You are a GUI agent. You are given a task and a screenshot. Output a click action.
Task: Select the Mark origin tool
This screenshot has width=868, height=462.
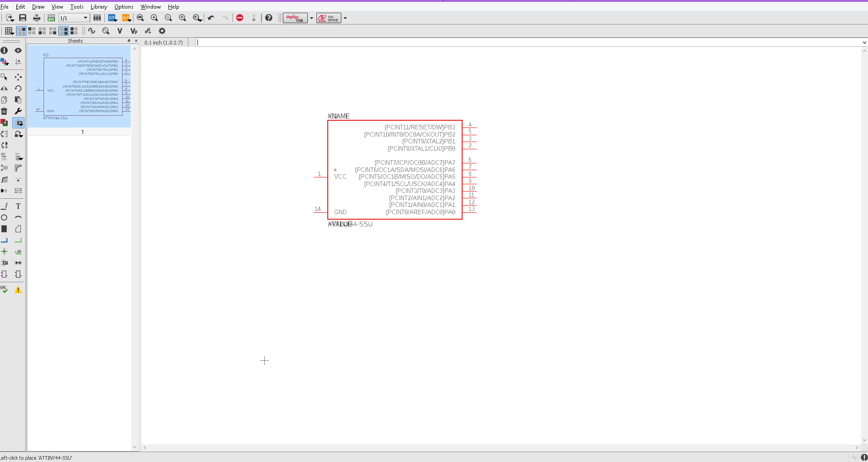coord(18,62)
